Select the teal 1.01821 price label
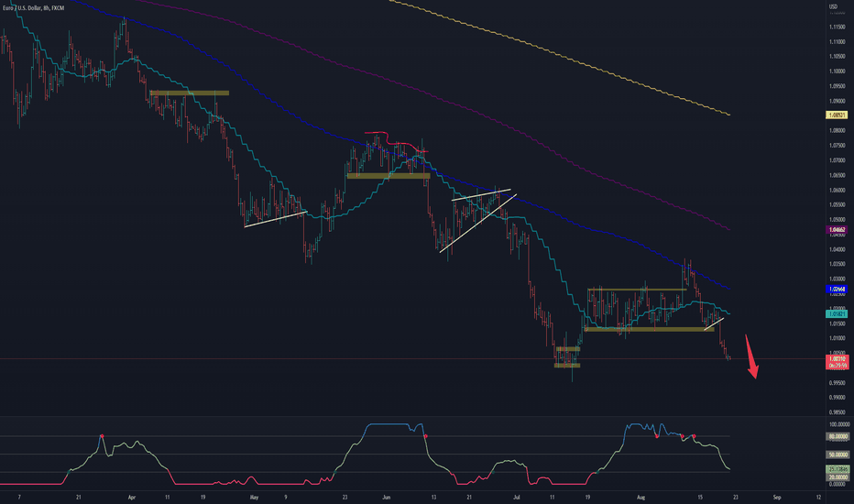854x504 pixels. click(838, 313)
